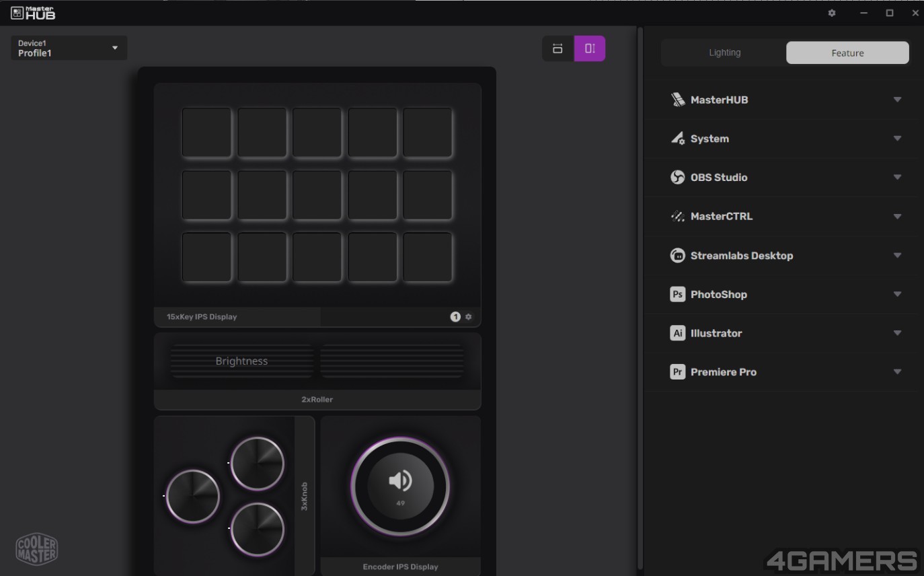Click the System category icon

coord(677,139)
